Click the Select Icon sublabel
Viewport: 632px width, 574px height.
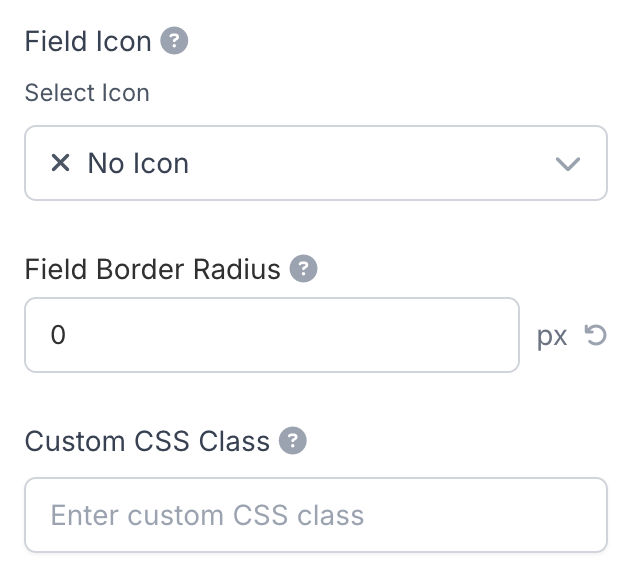[x=87, y=93]
